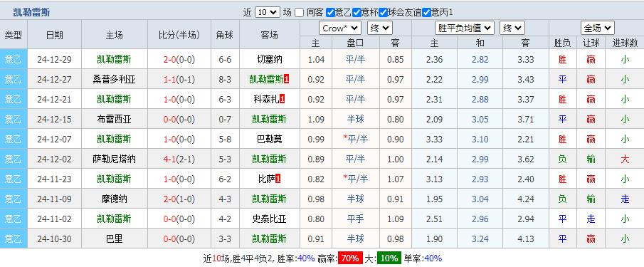The height and width of the screenshot is (267, 644).
Task: Open away team 史泰比亚 link
Action: pos(270,219)
